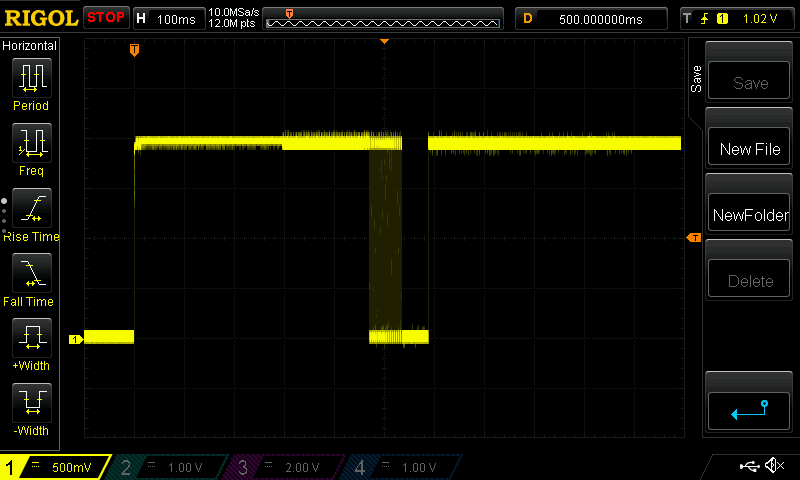
Task: Click the trigger source channel 1 badge
Action: tap(722, 19)
